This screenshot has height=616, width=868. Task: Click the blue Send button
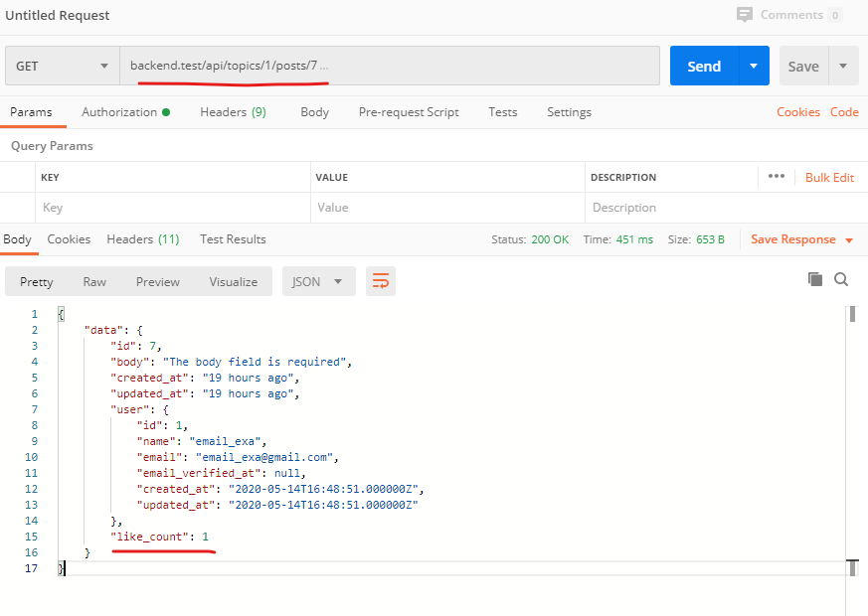point(703,66)
